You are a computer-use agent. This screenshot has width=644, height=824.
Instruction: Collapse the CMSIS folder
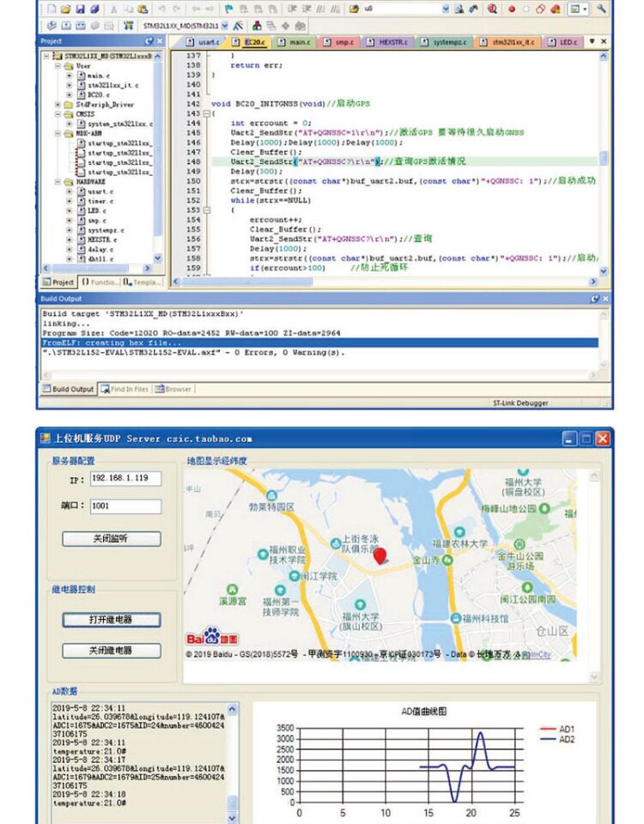click(58, 114)
